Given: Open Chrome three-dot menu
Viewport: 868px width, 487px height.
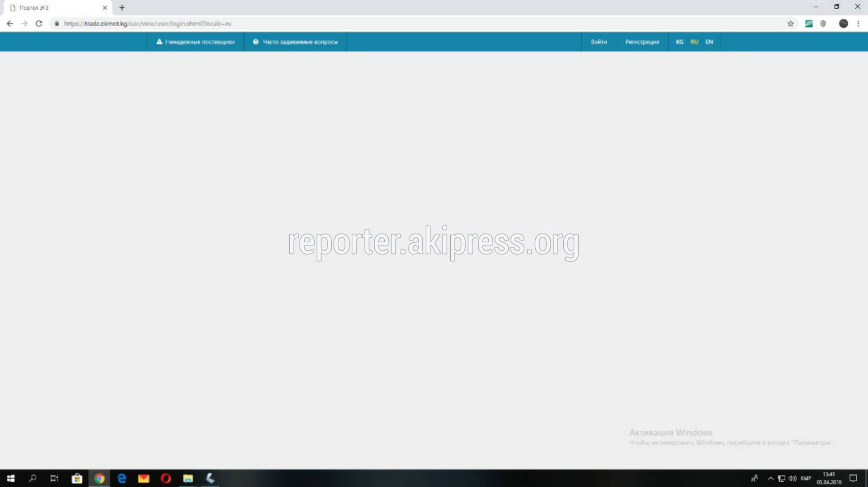Looking at the screenshot, I should click(x=858, y=23).
